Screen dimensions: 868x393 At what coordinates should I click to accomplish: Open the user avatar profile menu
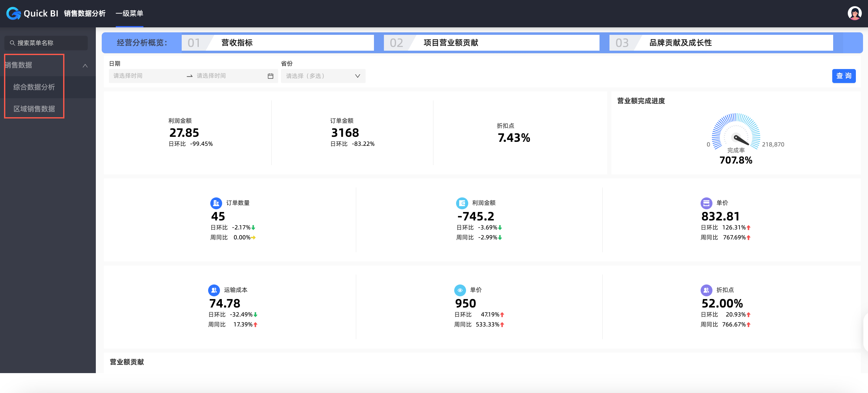[x=854, y=13]
